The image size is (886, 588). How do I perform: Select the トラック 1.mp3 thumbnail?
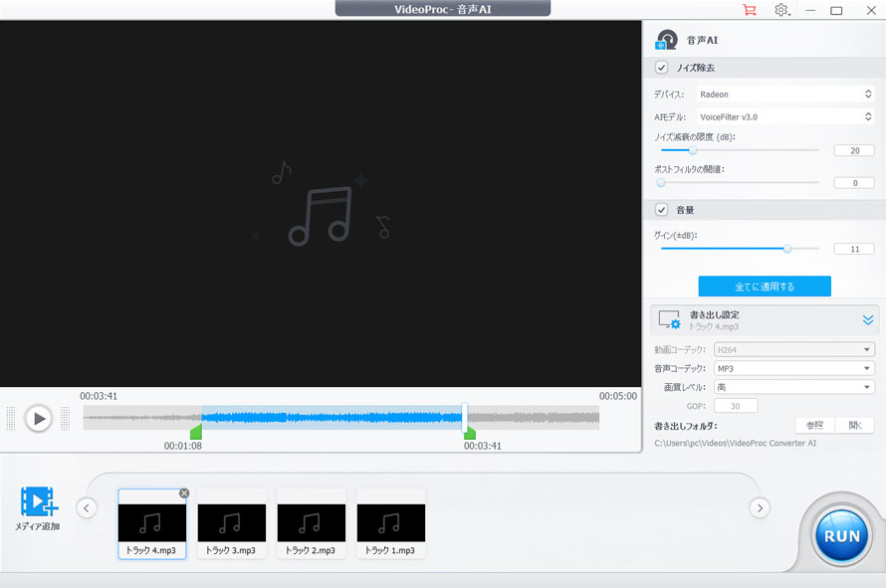tap(391, 523)
